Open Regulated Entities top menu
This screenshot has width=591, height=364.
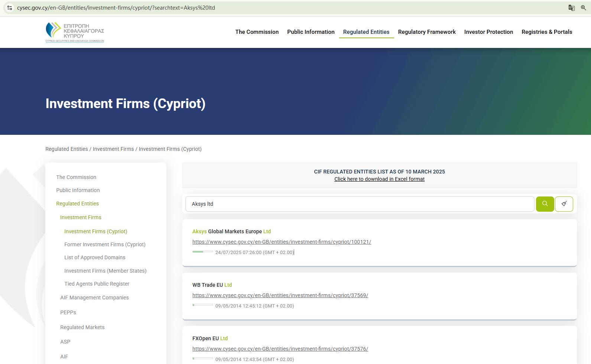(x=366, y=32)
